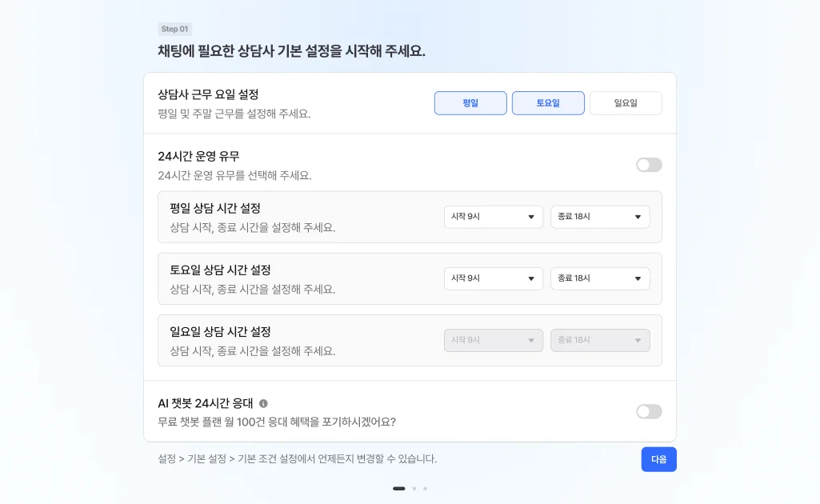Click the Step 01 badge
Screen dimensions: 820x504
(174, 29)
